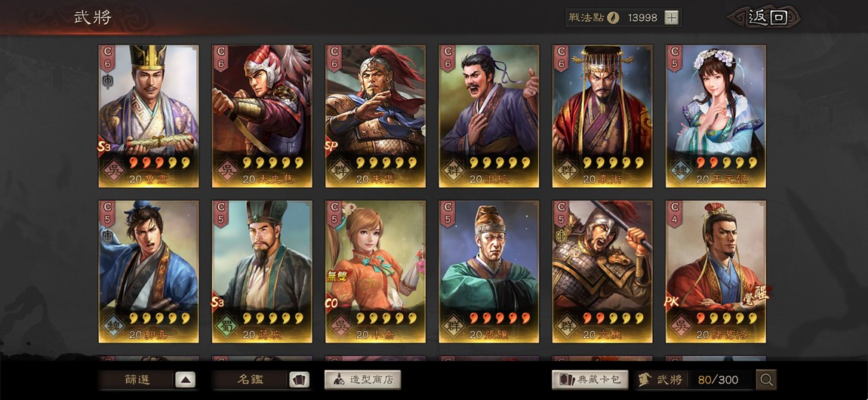Open the 名鑑 catalog
This screenshot has height=400, width=868.
251,380
